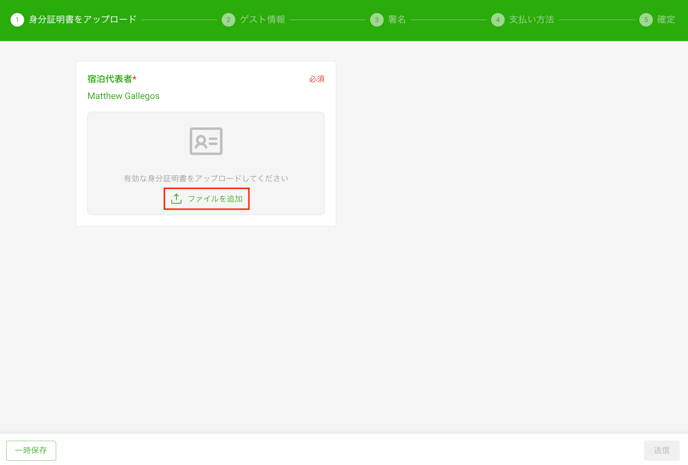The width and height of the screenshot is (688, 465).
Task: Go to step 2 ゲスト情報
Action: tap(254, 20)
